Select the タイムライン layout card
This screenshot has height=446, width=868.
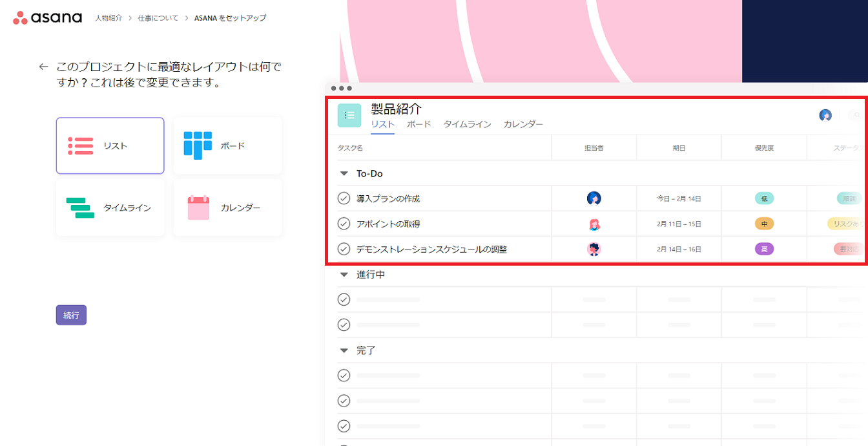[110, 207]
